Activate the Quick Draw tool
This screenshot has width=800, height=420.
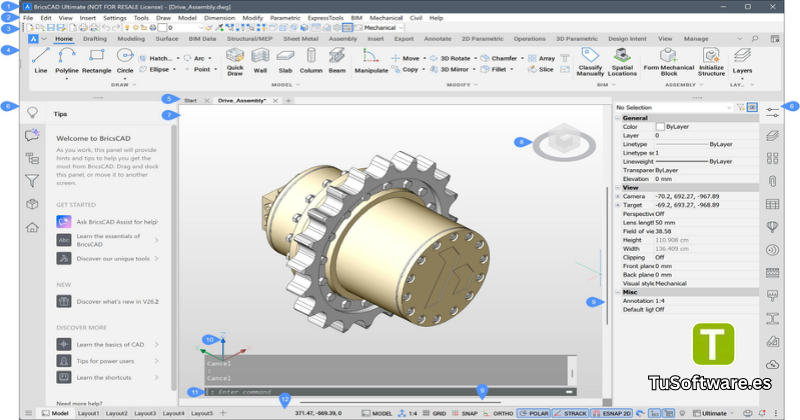235,62
